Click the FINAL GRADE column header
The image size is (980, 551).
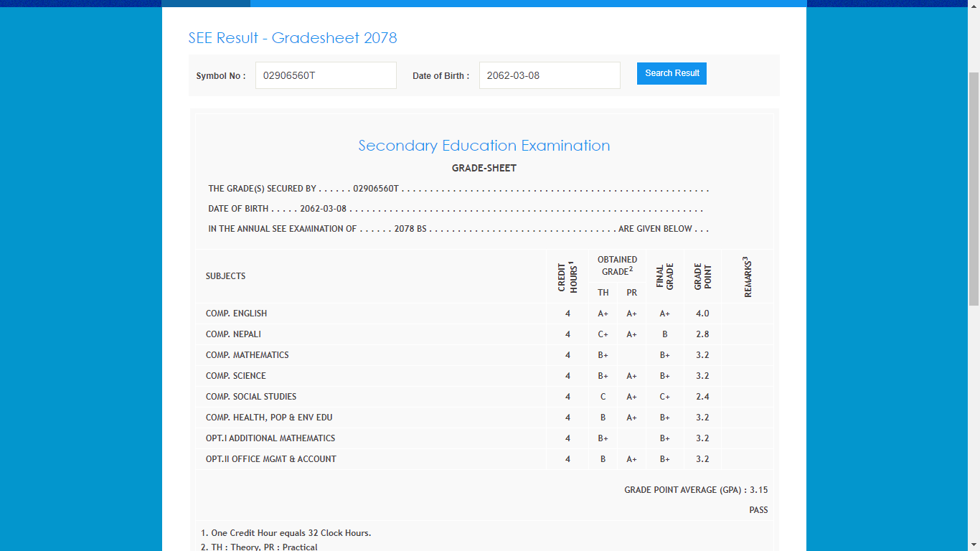pyautogui.click(x=665, y=276)
